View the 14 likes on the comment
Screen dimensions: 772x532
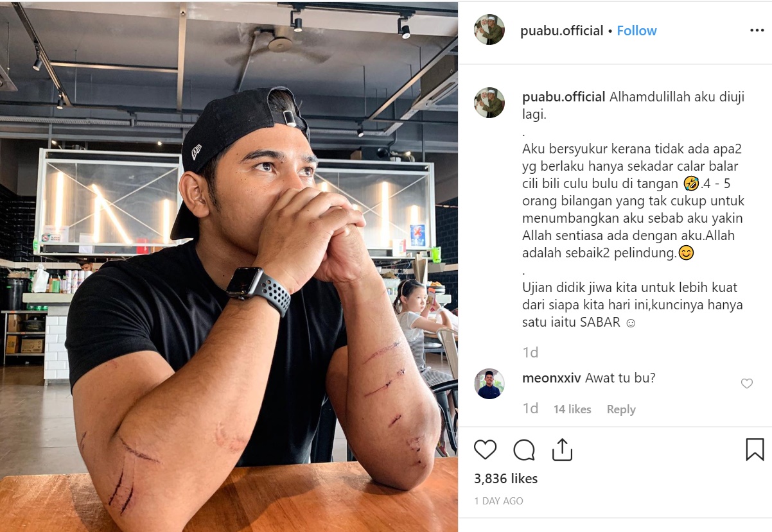point(572,409)
